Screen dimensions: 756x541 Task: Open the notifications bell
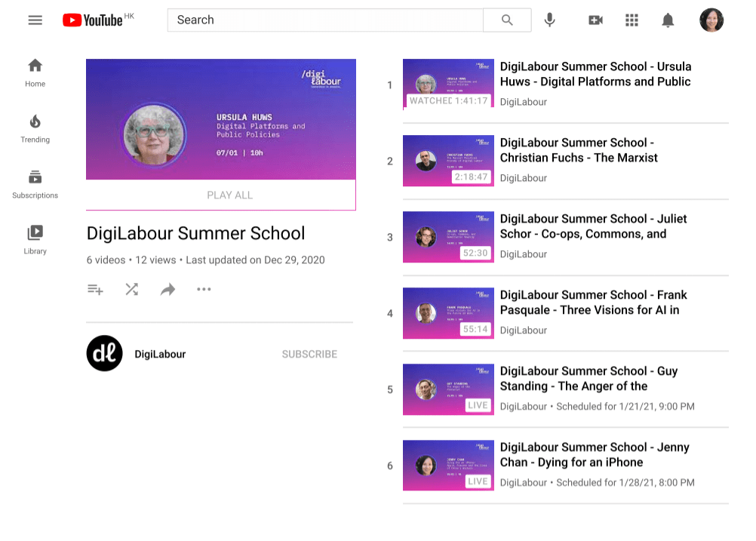click(x=668, y=20)
